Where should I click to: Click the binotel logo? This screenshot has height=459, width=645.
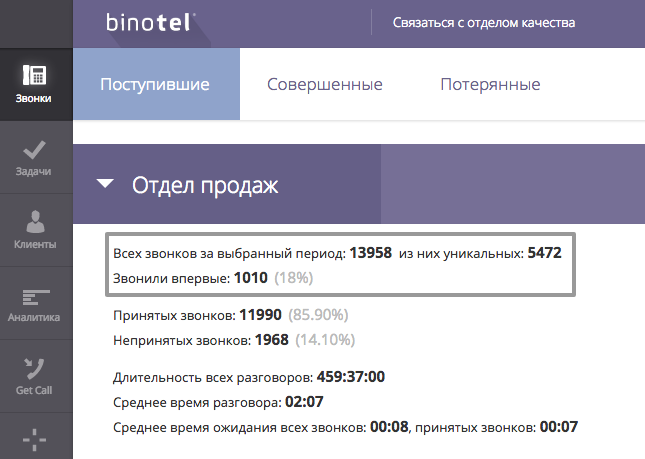pyautogui.click(x=151, y=22)
